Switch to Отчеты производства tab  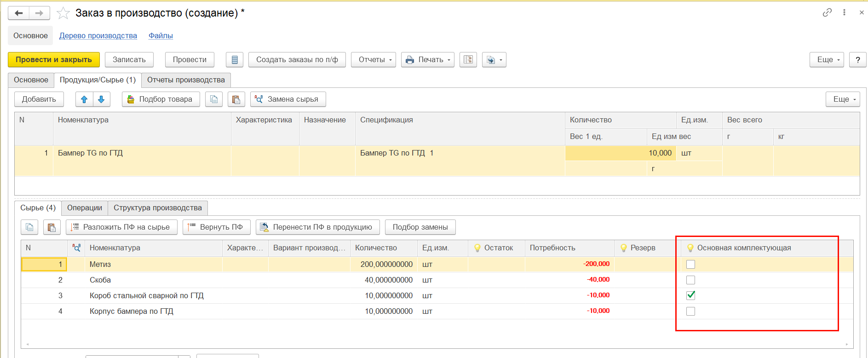click(186, 80)
